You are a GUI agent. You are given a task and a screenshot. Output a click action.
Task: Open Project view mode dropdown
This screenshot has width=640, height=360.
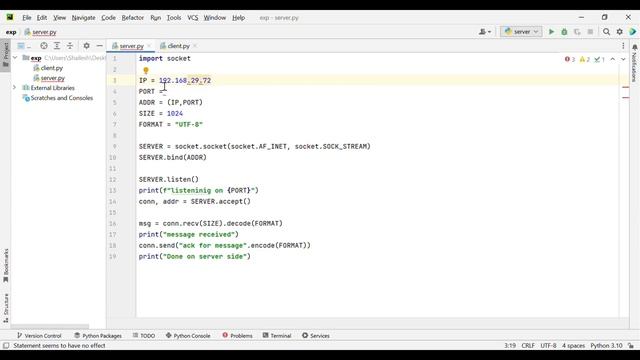tap(24, 46)
